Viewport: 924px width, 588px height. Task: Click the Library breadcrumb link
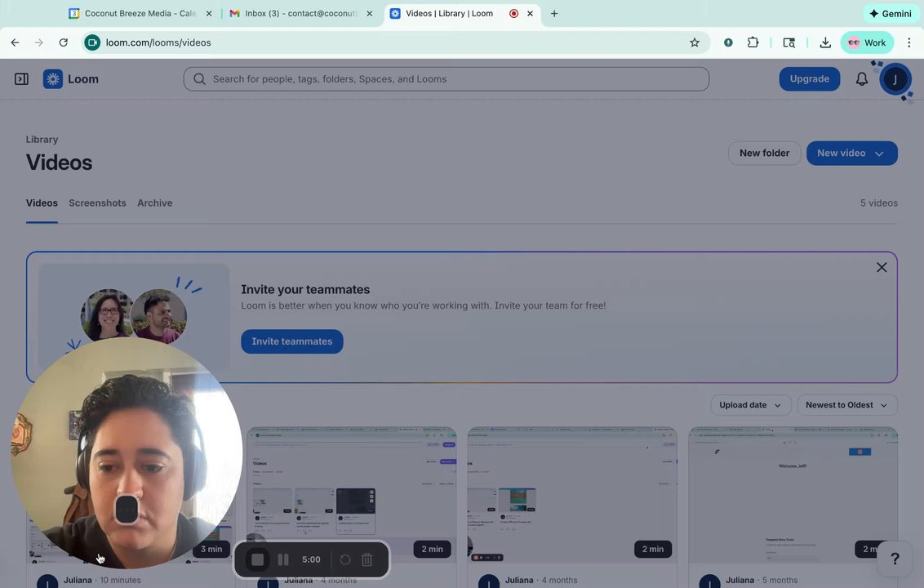tap(42, 140)
